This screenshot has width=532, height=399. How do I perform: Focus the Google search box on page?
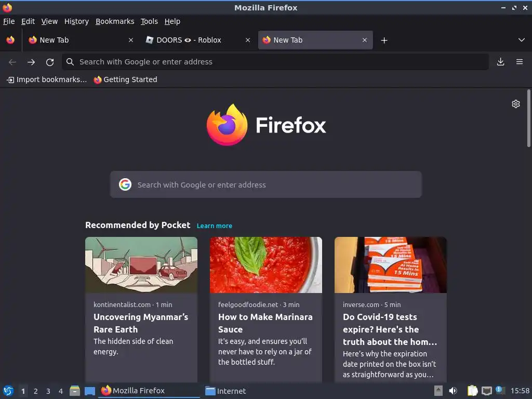[x=265, y=184]
